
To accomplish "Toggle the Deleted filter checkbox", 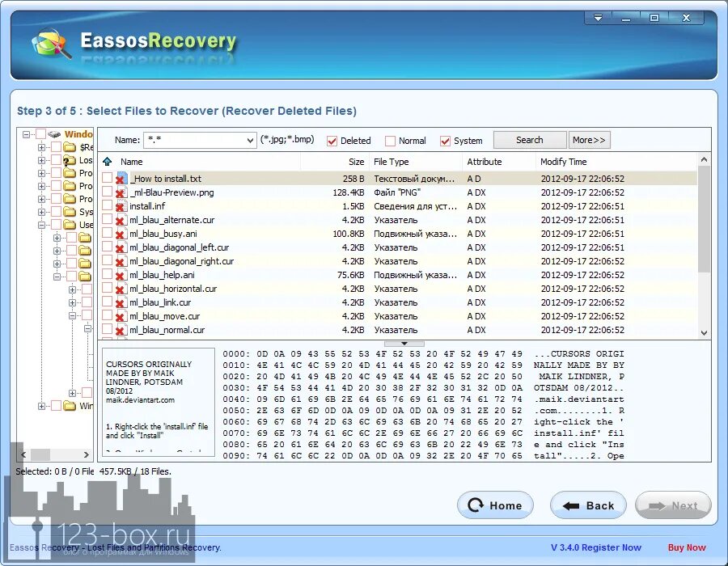I will [332, 141].
